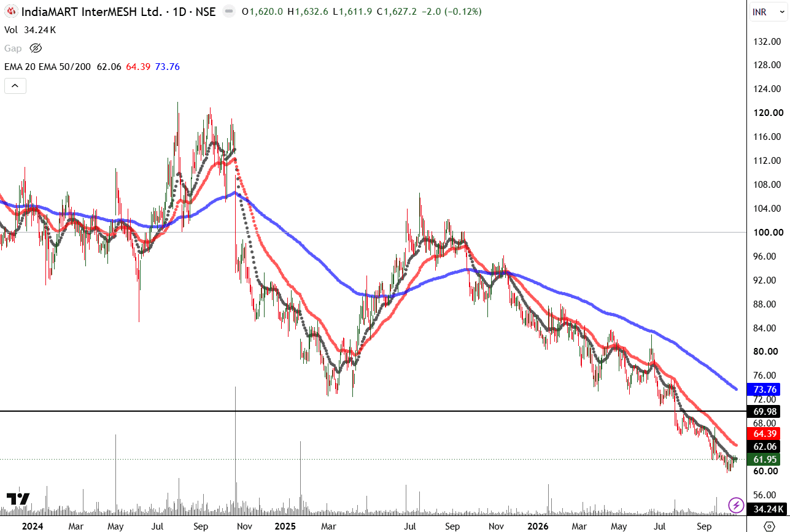Click the 2026 label on the time axis
Image resolution: width=790 pixels, height=532 pixels.
click(538, 526)
